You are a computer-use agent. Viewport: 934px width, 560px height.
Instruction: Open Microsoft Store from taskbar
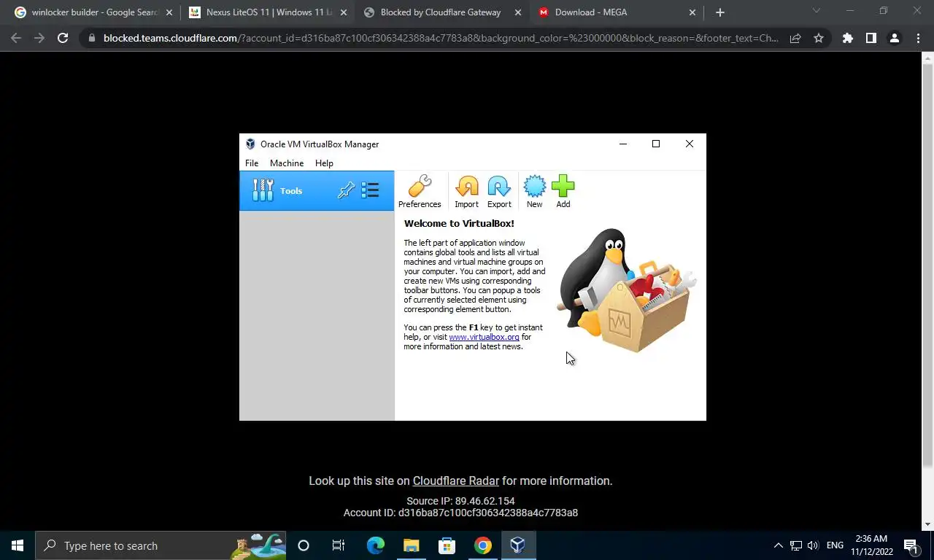pos(447,545)
